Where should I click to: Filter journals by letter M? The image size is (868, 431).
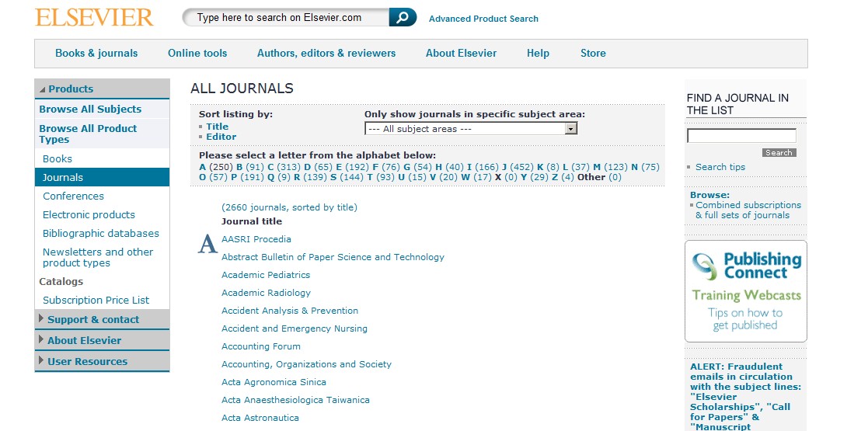597,167
